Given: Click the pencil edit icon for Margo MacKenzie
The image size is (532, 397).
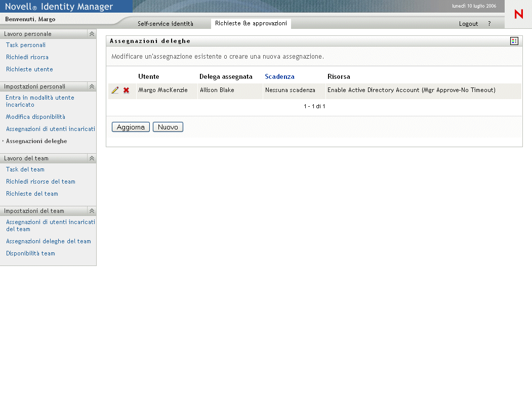Looking at the screenshot, I should point(115,91).
